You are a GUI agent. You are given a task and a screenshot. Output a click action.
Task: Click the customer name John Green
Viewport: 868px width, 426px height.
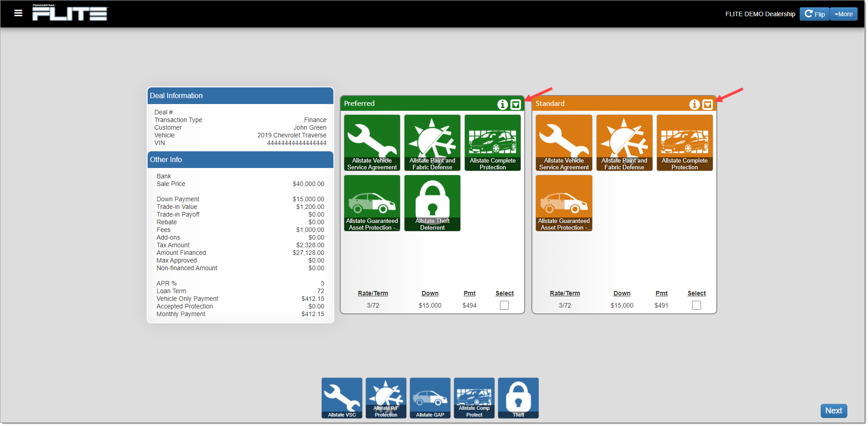(310, 127)
